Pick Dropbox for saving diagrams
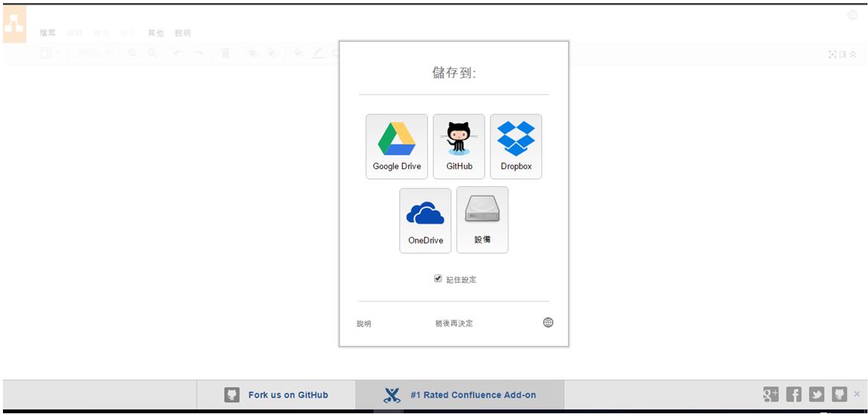 tap(516, 147)
